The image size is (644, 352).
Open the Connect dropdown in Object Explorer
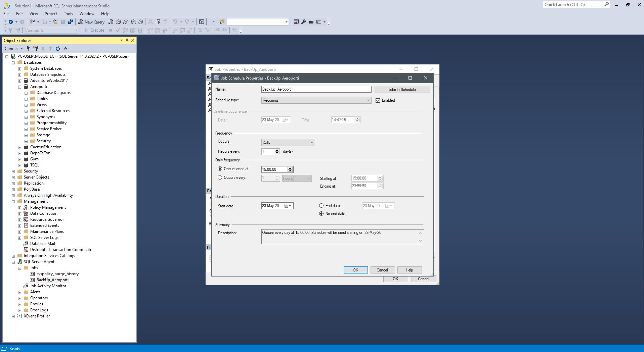[14, 48]
